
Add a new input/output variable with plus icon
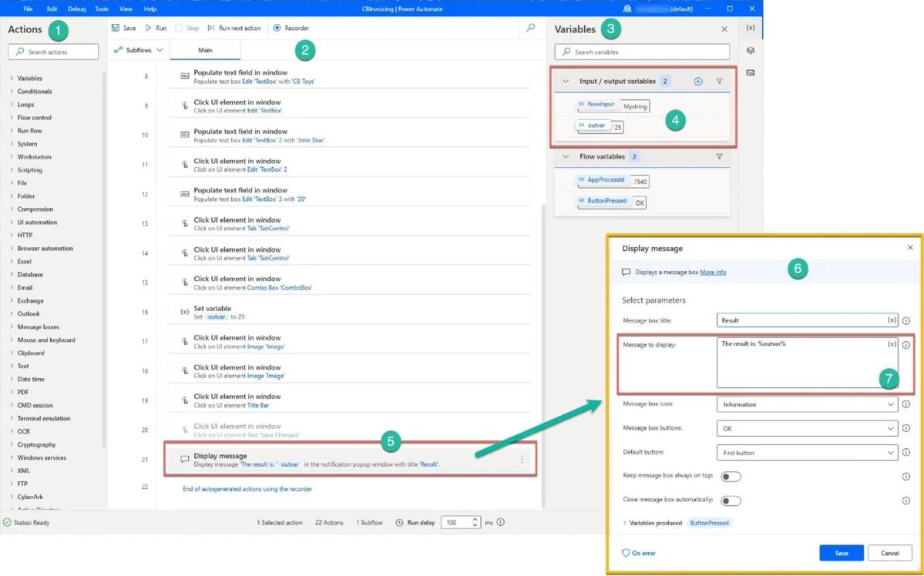[x=698, y=82]
